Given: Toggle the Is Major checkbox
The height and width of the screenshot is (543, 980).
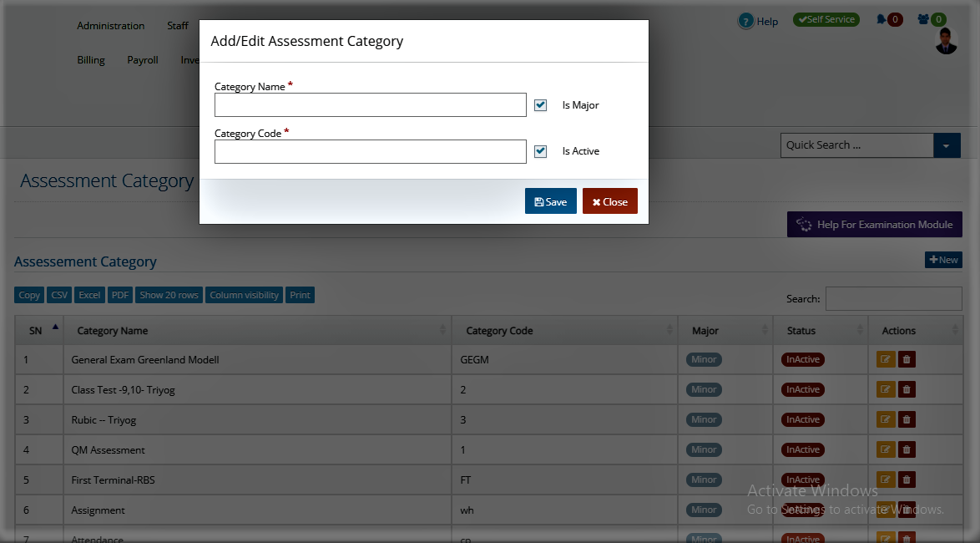Looking at the screenshot, I should (541, 105).
